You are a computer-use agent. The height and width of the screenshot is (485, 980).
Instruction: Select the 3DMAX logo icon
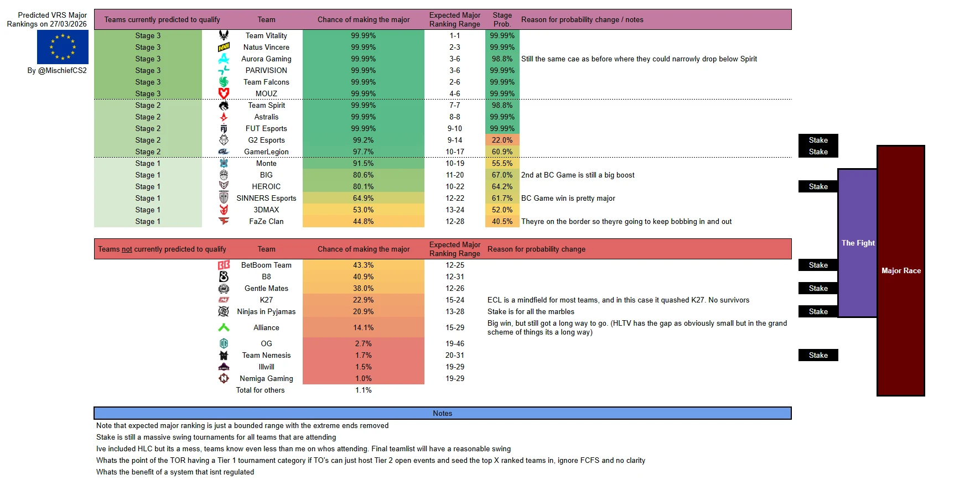tap(224, 210)
